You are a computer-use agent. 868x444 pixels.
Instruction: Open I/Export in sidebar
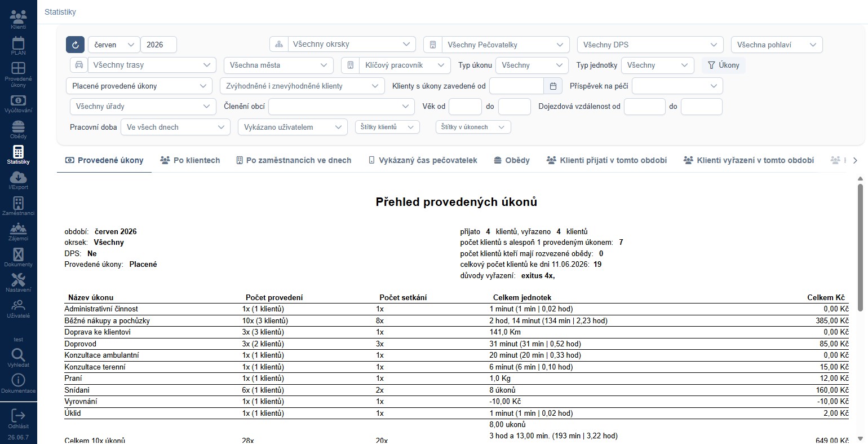[18, 181]
